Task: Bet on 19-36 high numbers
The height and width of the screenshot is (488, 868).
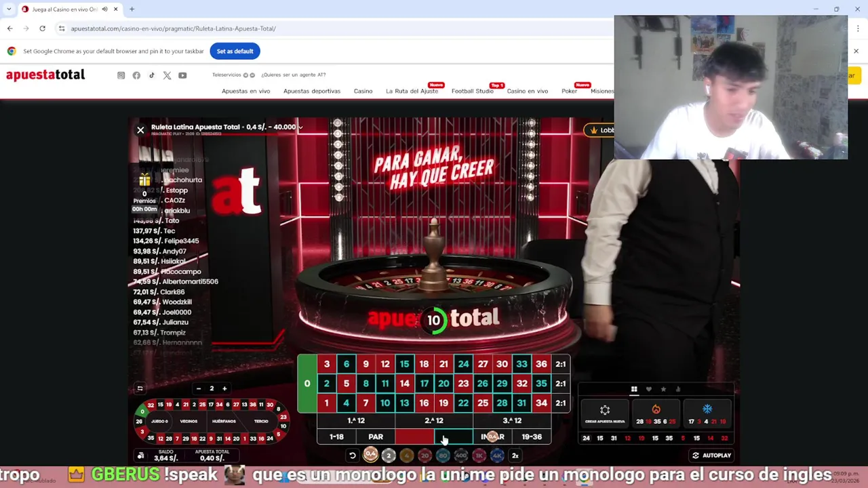Action: [x=532, y=437]
